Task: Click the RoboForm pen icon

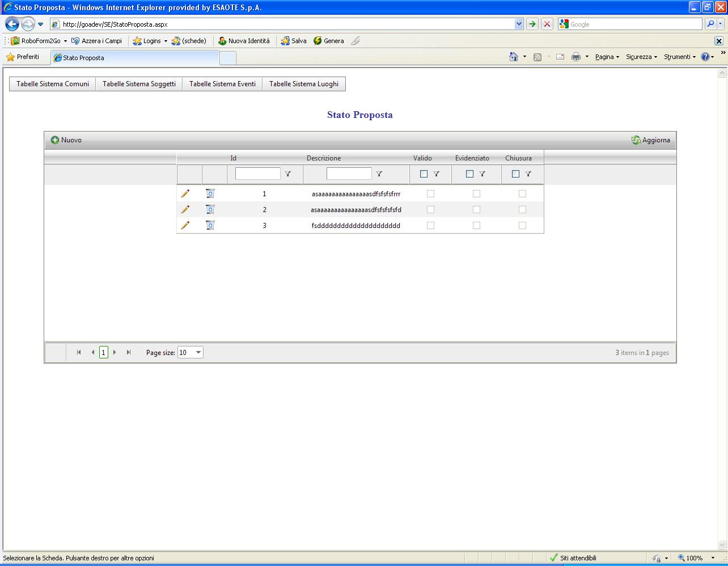Action: coord(355,41)
